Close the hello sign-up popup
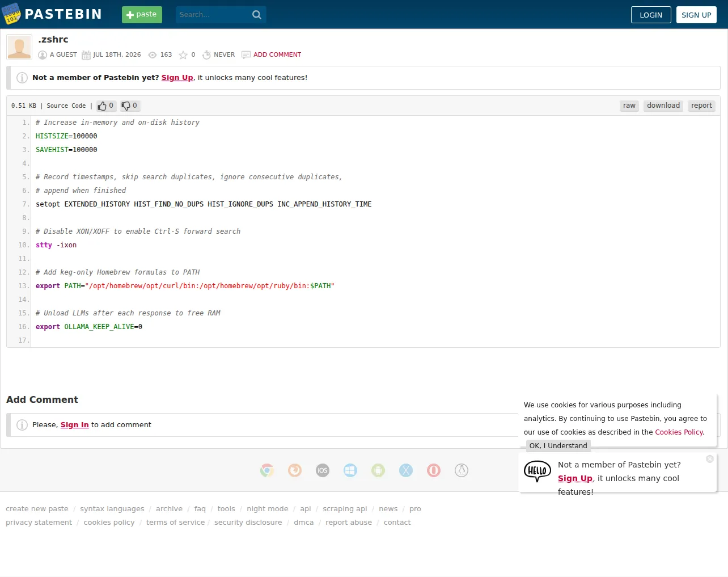This screenshot has width=728, height=577. 710,459
